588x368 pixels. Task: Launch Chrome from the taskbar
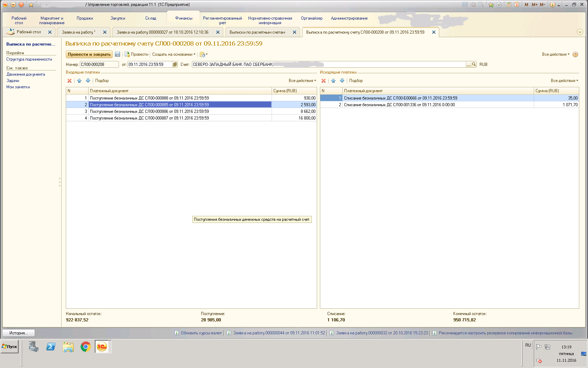point(85,347)
